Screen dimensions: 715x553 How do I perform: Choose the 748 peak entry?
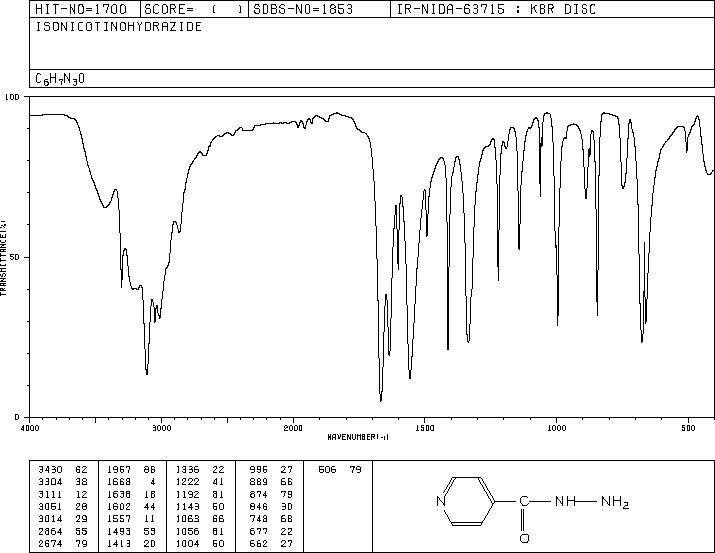pyautogui.click(x=271, y=519)
